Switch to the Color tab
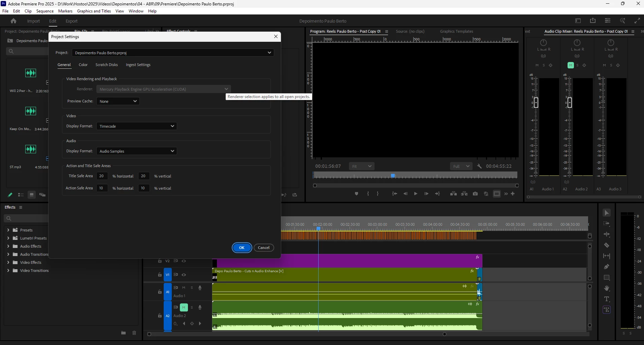Screen dimensions: 644x345 click(83, 65)
